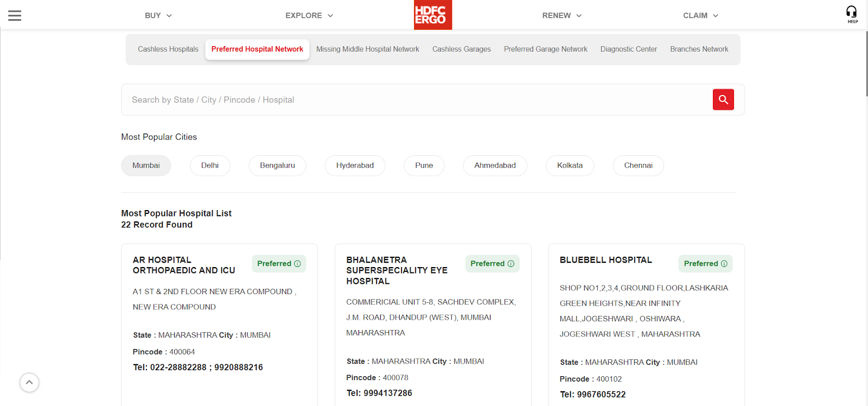Click the scroll-to-top arrow button

tap(29, 383)
